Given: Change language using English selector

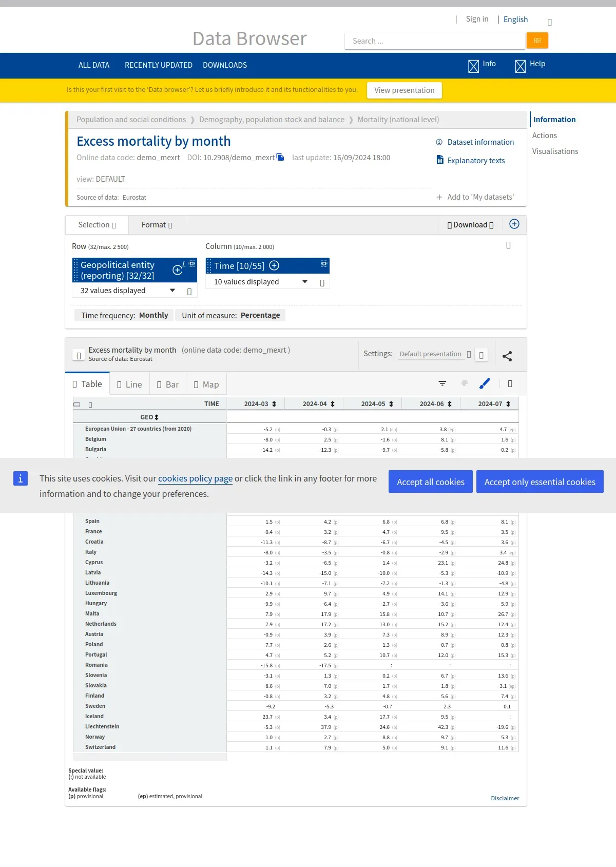Looking at the screenshot, I should click(x=515, y=20).
